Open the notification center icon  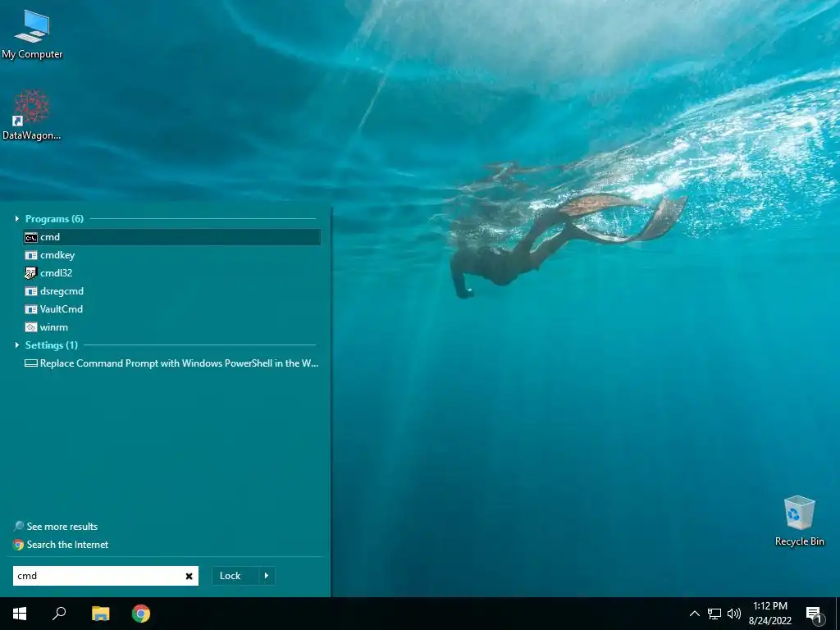[815, 614]
